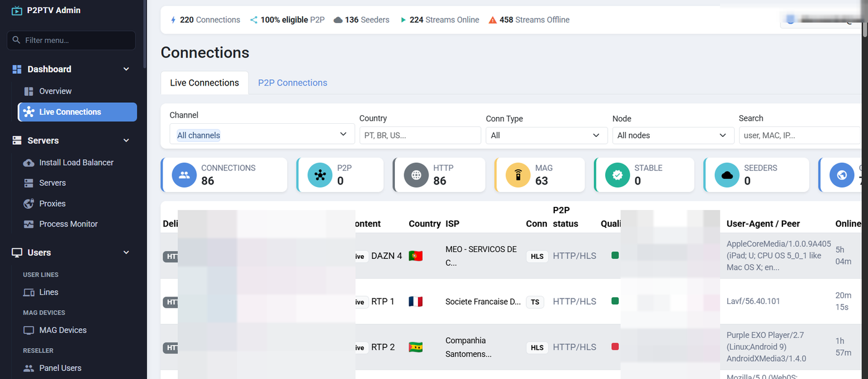Click the ISP column header
This screenshot has height=379, width=868.
(453, 224)
